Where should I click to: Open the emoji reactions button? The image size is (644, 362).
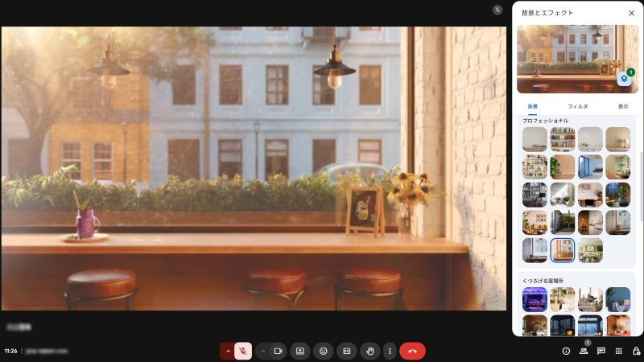click(x=324, y=351)
